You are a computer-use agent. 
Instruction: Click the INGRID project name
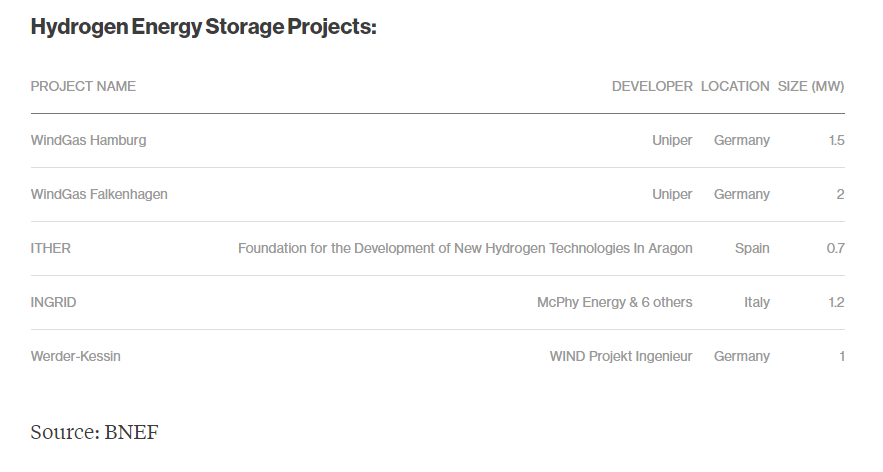tap(54, 302)
